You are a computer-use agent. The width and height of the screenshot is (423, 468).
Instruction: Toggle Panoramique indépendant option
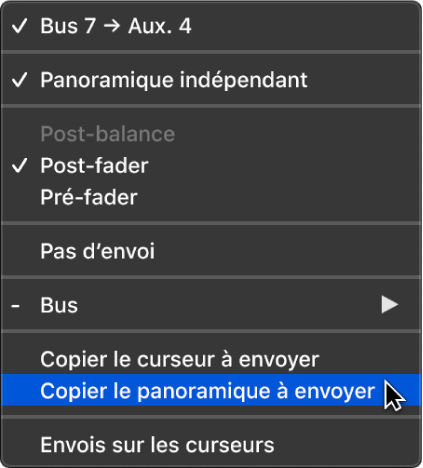(x=211, y=80)
